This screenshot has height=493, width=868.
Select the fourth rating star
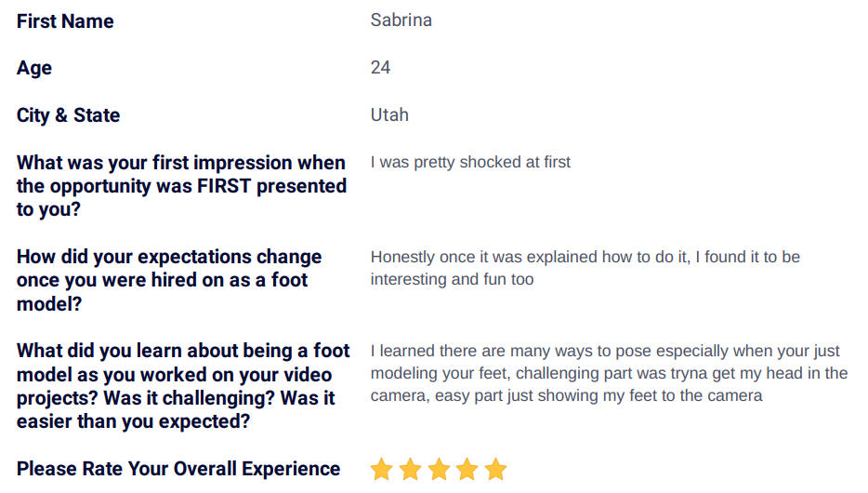click(x=467, y=469)
